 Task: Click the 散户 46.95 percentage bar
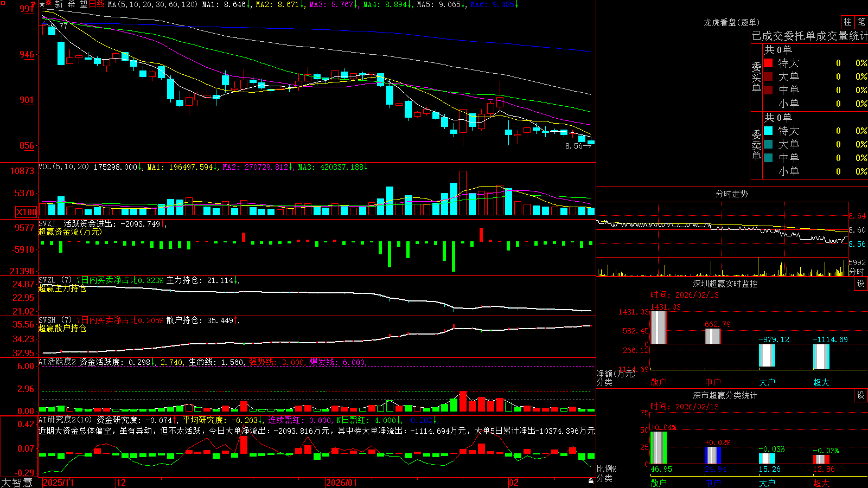(x=659, y=448)
